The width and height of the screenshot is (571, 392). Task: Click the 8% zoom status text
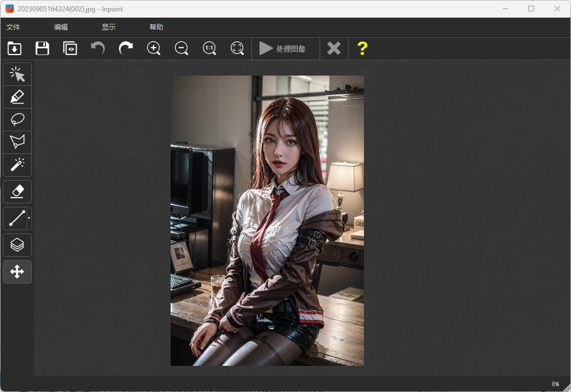pos(555,384)
